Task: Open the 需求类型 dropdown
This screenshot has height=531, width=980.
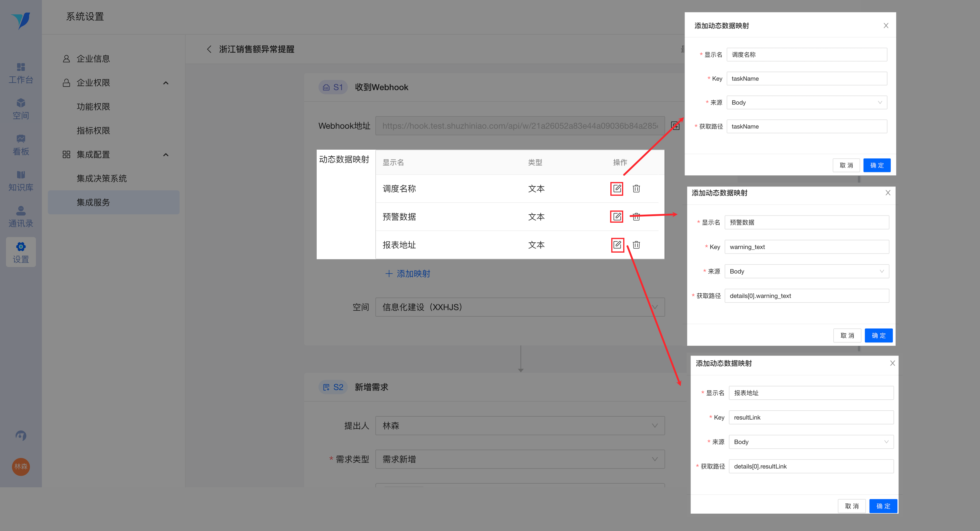Action: click(520, 459)
